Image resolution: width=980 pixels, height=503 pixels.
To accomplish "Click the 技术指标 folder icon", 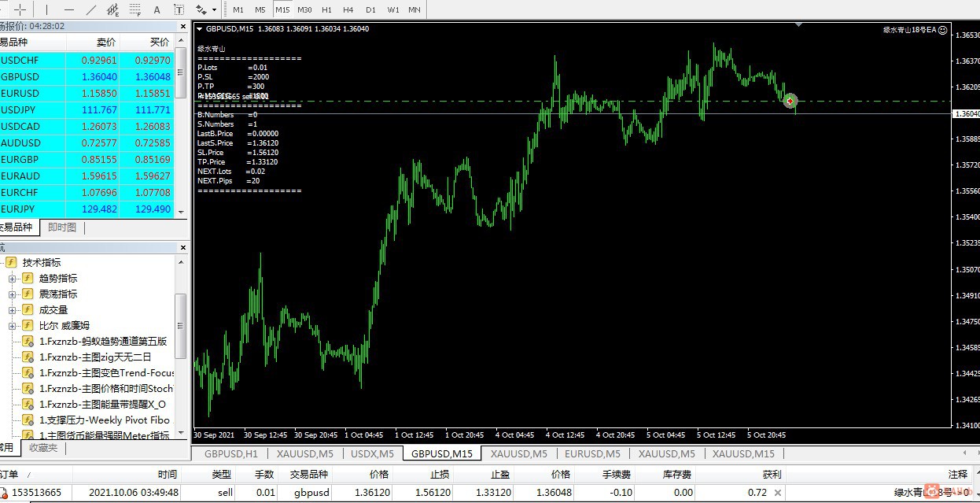I will pyautogui.click(x=11, y=262).
